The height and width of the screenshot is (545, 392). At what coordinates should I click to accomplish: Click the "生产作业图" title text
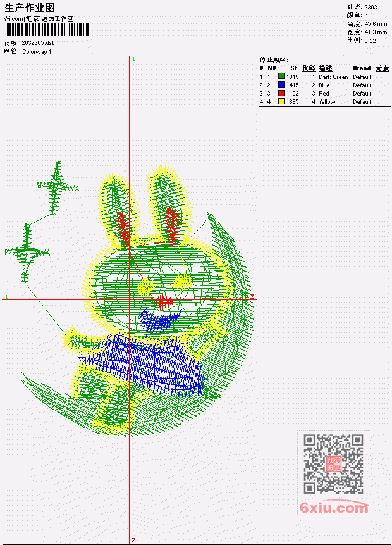point(30,8)
